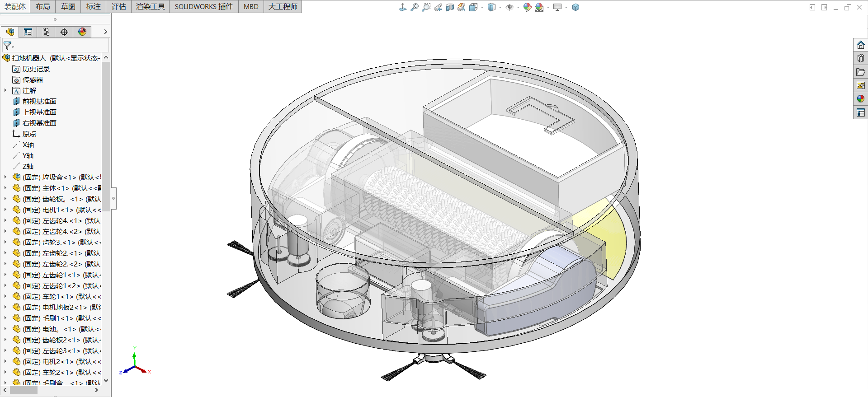Open the View Orientation dropdown arrow
The image size is (868, 397).
482,7
